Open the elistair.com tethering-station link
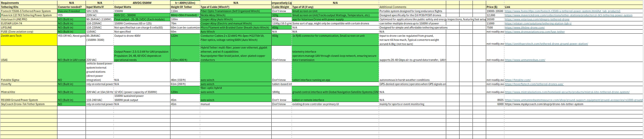The image size is (644, 139). tap(538, 24)
